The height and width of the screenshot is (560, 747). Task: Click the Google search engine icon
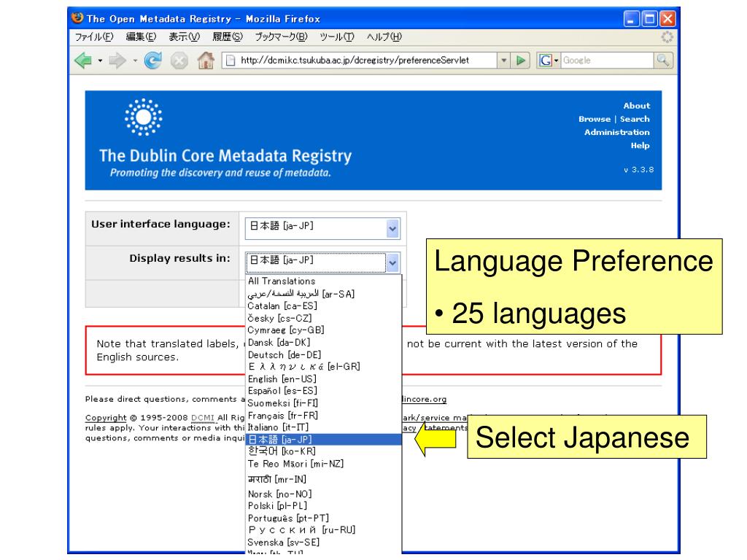coord(546,61)
